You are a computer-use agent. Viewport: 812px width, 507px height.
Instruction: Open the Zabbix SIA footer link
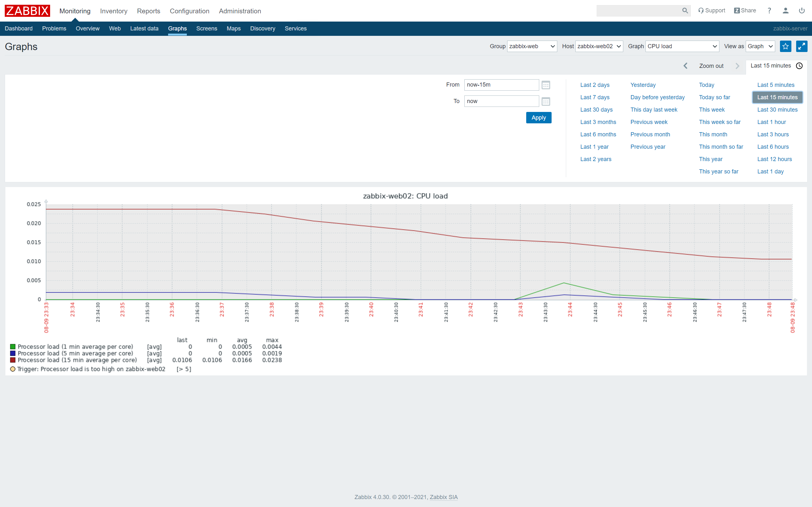coord(443,497)
